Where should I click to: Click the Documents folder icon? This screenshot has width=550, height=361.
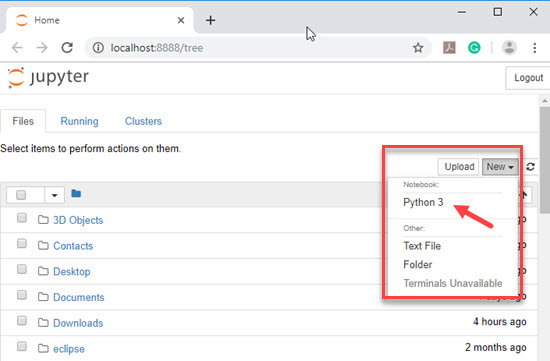(x=43, y=297)
